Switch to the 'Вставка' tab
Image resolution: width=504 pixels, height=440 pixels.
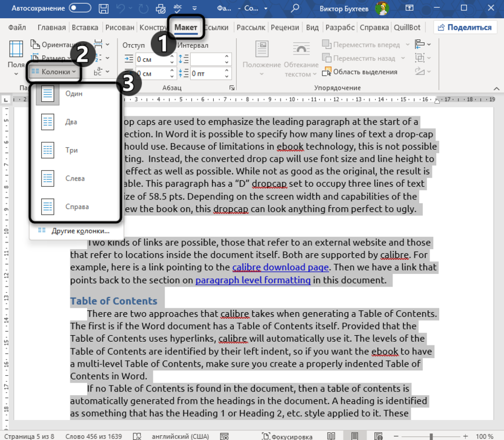[85, 28]
